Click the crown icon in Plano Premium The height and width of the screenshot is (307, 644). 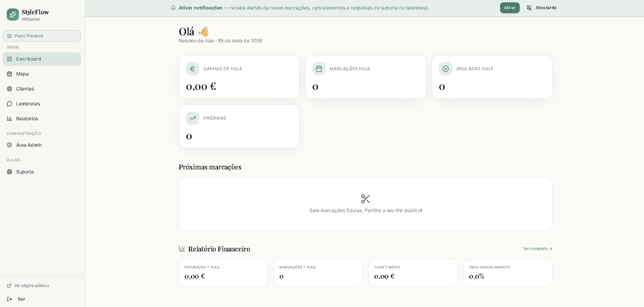[x=9, y=36]
